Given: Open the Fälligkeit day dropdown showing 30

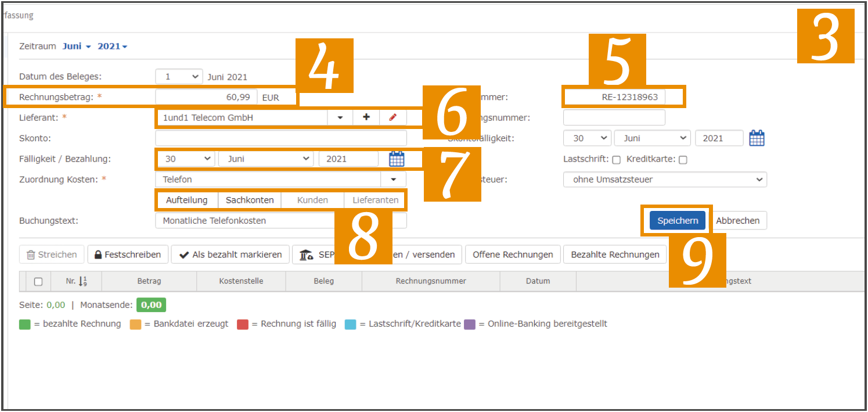Looking at the screenshot, I should coord(185,159).
